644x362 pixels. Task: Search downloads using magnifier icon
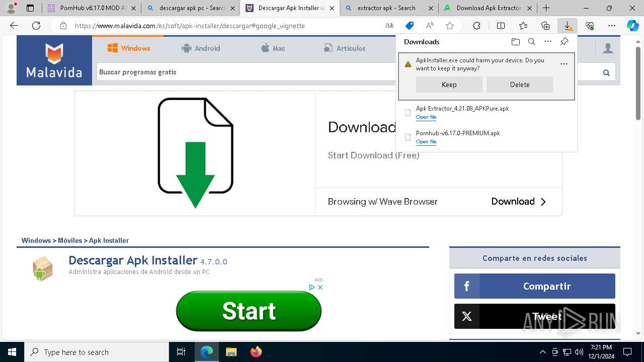[531, 42]
